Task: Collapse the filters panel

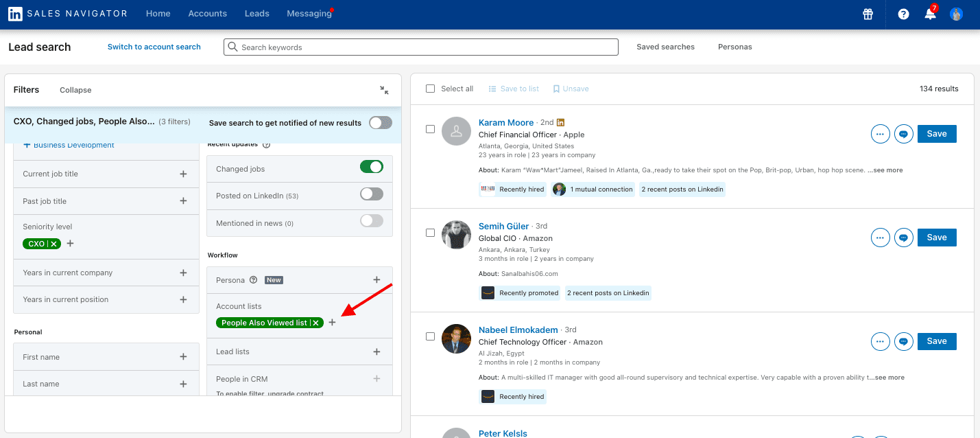Action: click(75, 90)
